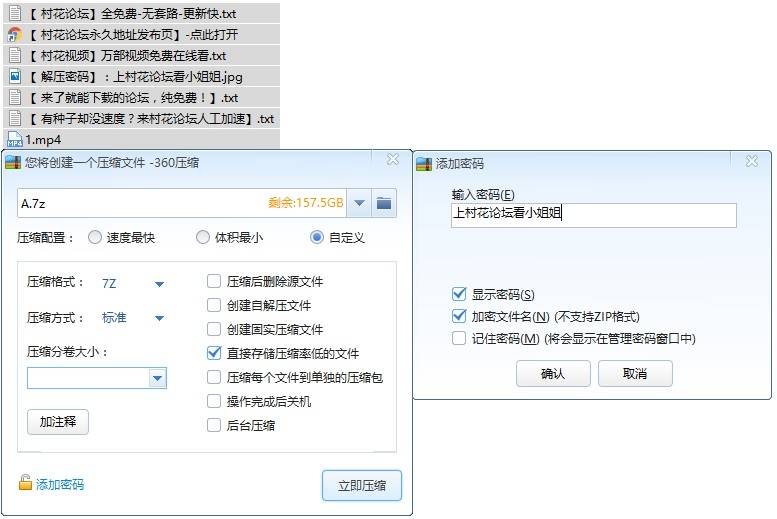Screen dimensions: 777x519
Task: Click the 添加密码 link
Action: [60, 484]
